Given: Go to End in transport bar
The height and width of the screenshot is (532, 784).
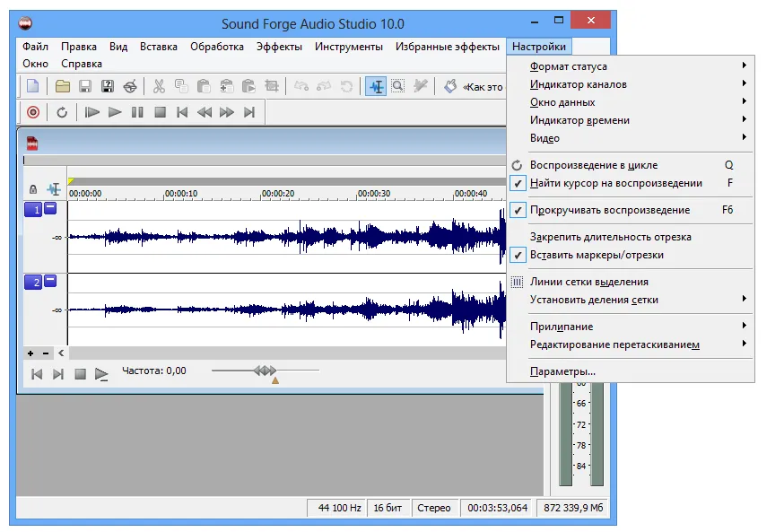Looking at the screenshot, I should coord(249,112).
